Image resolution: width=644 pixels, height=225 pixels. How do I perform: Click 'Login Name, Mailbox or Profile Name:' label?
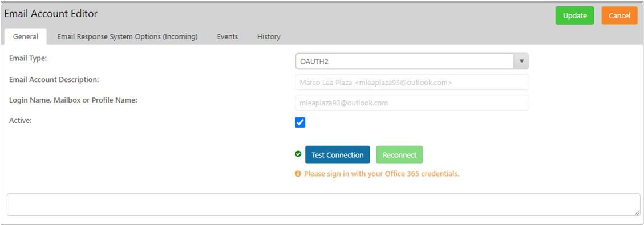click(73, 100)
